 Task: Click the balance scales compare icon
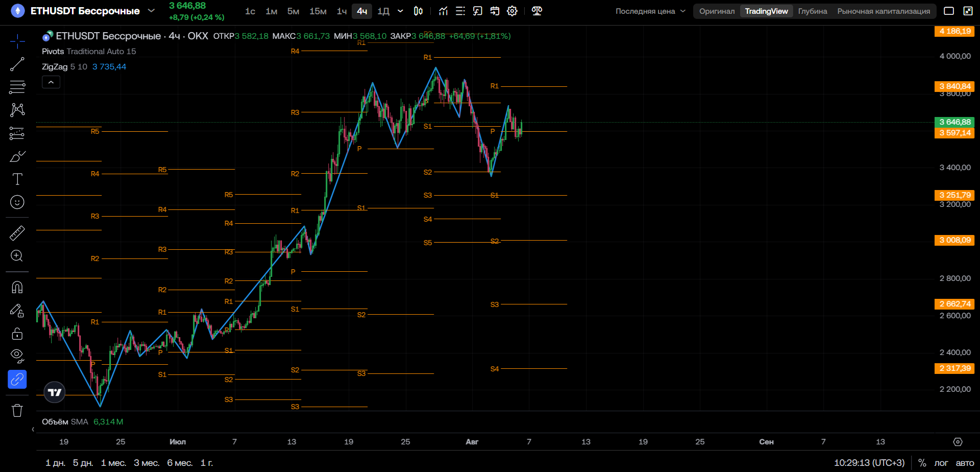[537, 11]
